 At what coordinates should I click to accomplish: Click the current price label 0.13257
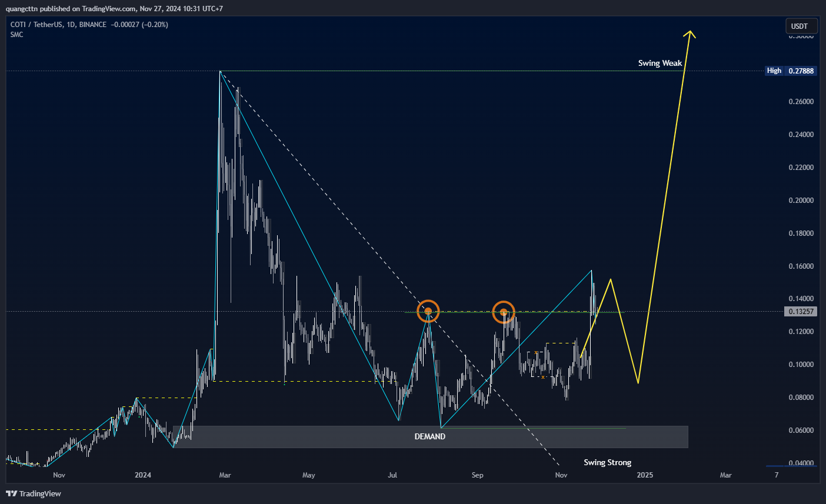[x=801, y=311]
